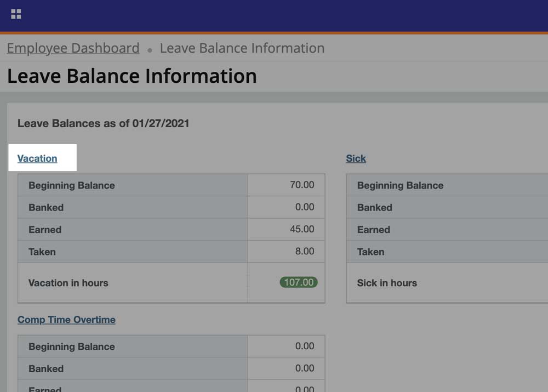Viewport: 548px width, 392px height.
Task: Click the Leave Balances as of date heading
Action: 103,123
